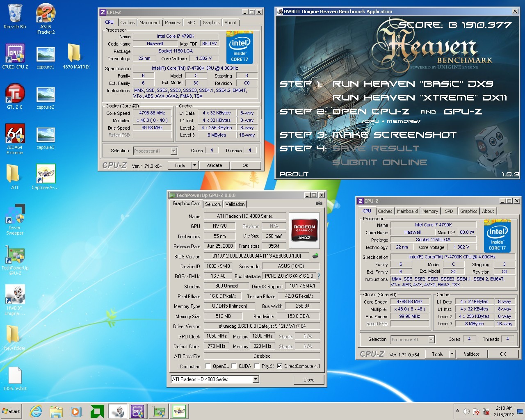Select the CPUID CPU-Z desktop shortcut

15,57
